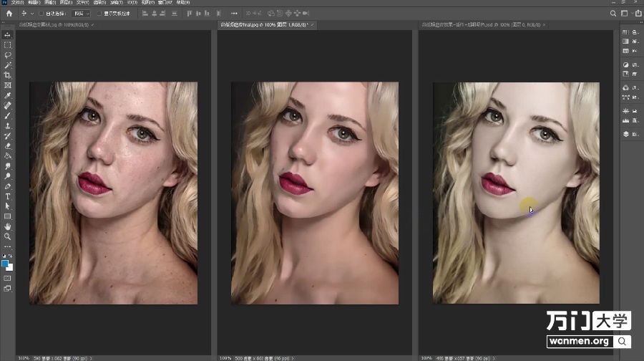Select the Brush tool
The width and height of the screenshot is (644, 361).
pyautogui.click(x=7, y=115)
